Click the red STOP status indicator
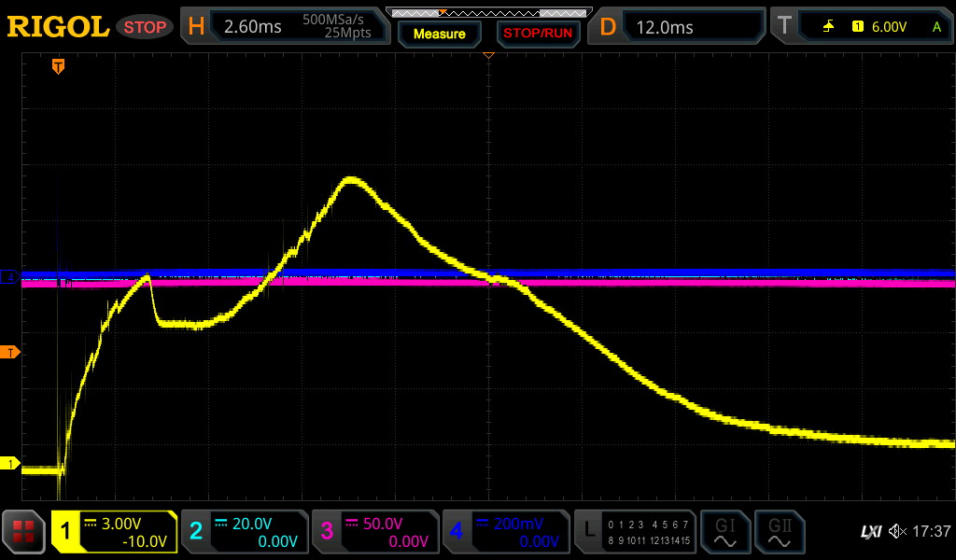Screen dimensions: 956x560 [145, 27]
